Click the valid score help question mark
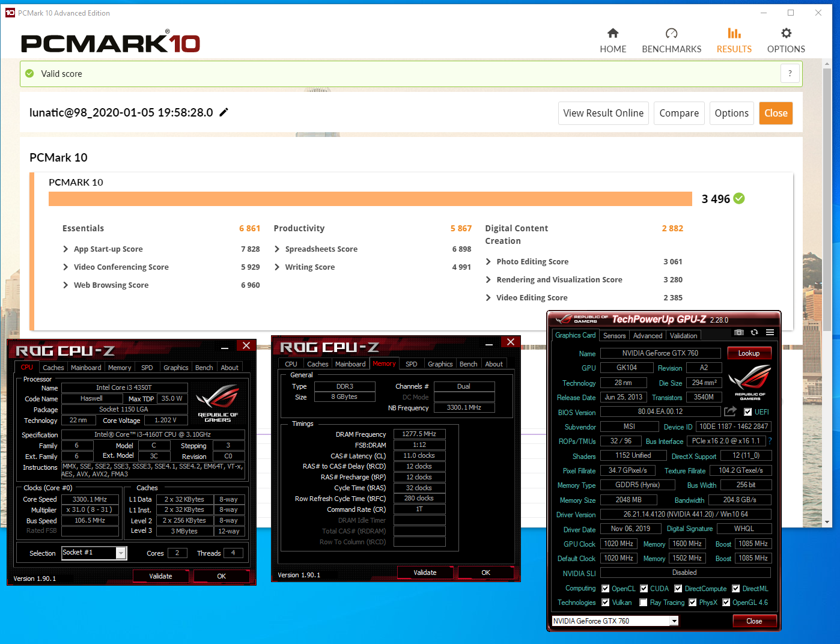The image size is (840, 644). [790, 73]
